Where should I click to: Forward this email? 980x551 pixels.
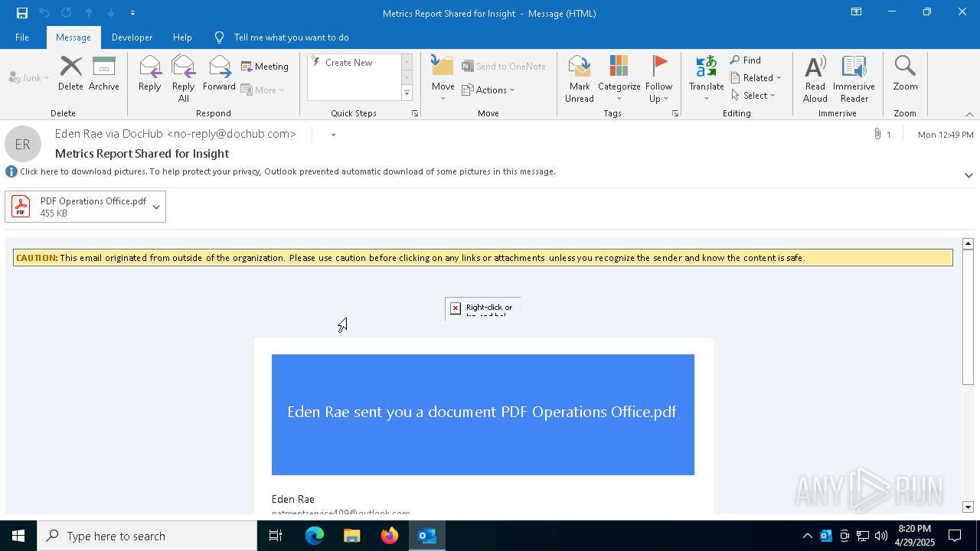(219, 74)
